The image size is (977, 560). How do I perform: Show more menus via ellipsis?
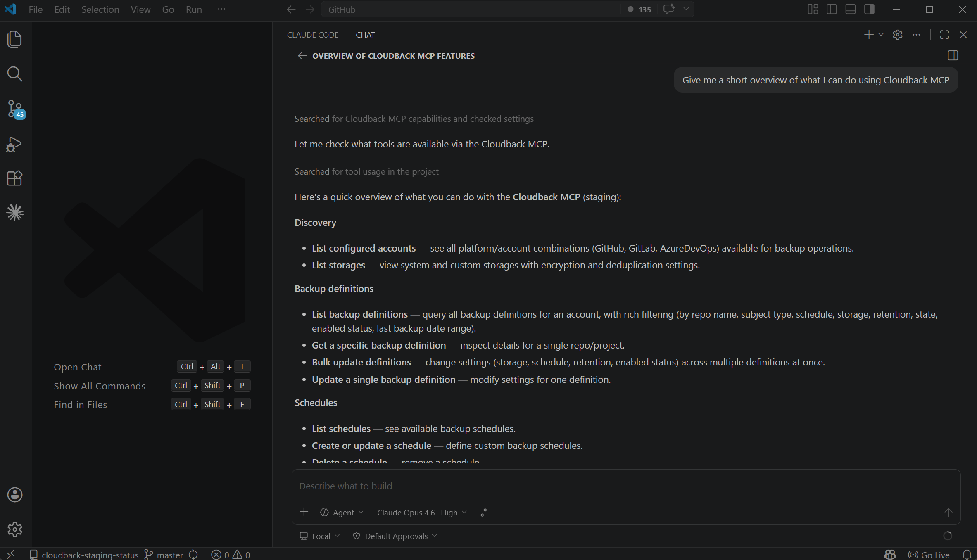pos(221,9)
